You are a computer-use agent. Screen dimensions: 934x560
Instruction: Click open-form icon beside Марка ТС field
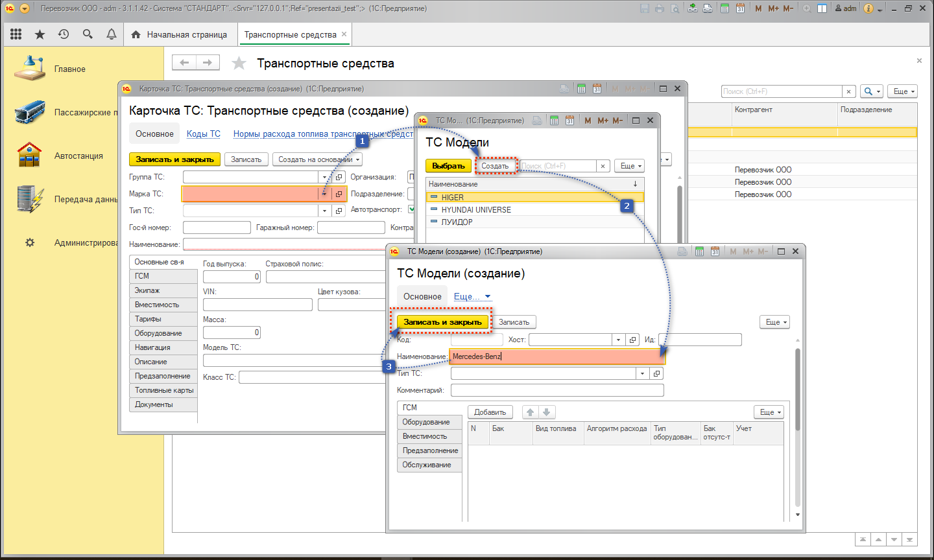[x=339, y=194]
